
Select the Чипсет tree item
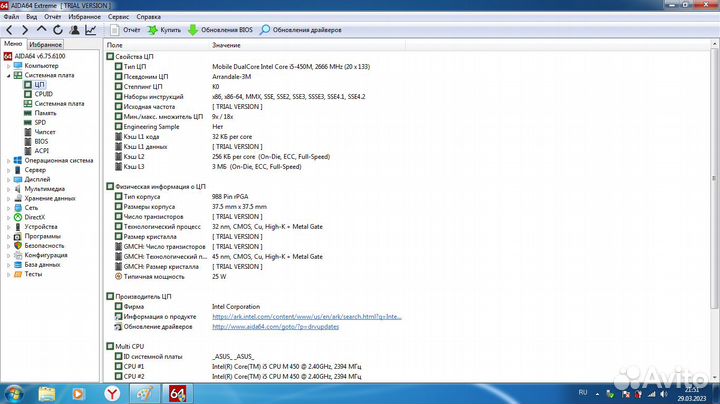(40, 132)
